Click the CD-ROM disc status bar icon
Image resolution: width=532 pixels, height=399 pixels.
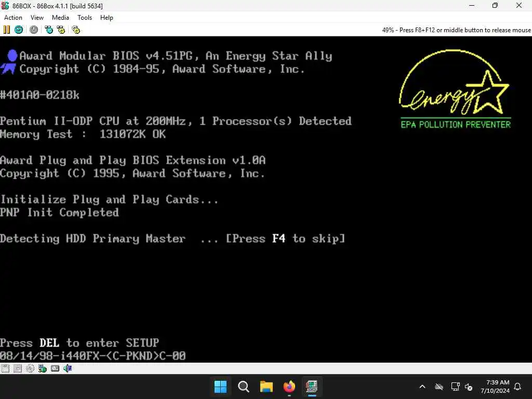[30, 368]
